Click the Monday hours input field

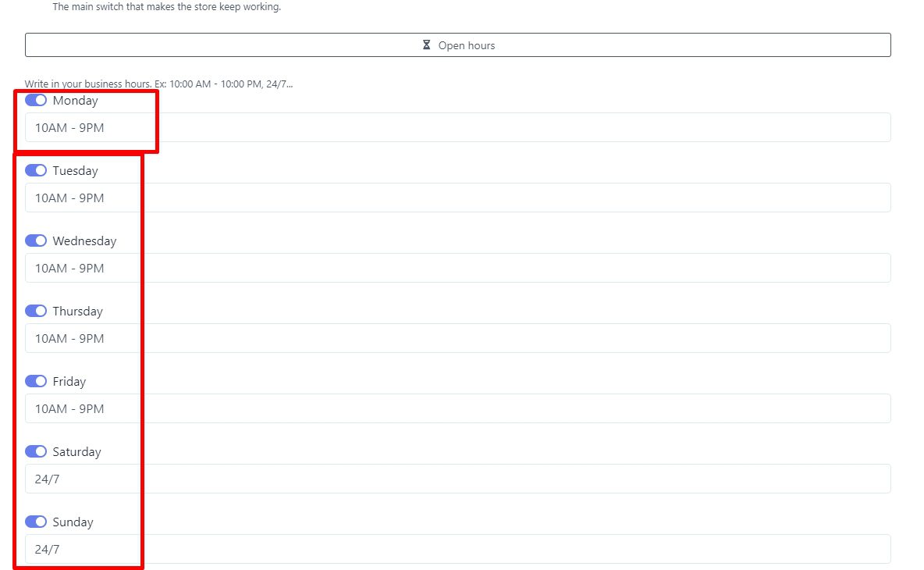(457, 128)
